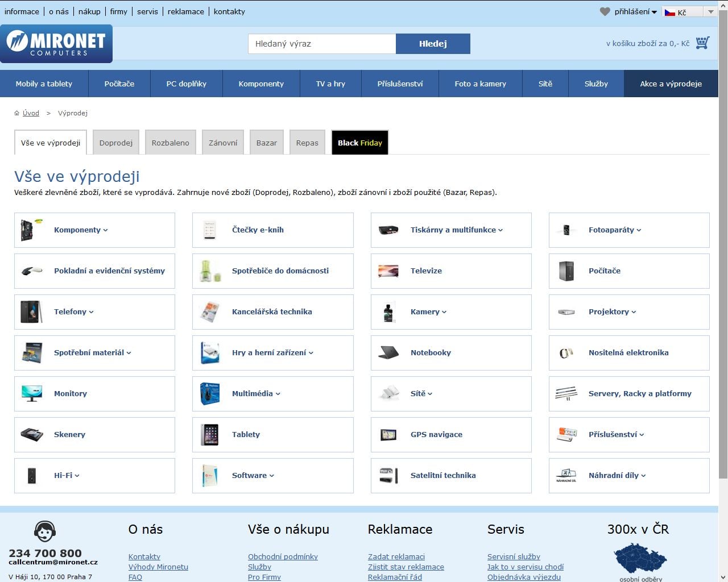This screenshot has width=728, height=582.
Task: Click the Tablety tablet image
Action: (x=209, y=434)
